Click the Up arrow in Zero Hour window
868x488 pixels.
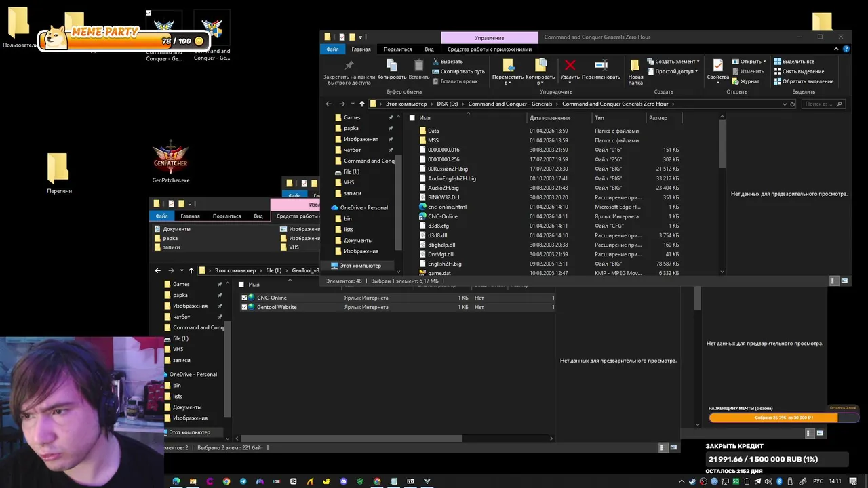point(361,104)
